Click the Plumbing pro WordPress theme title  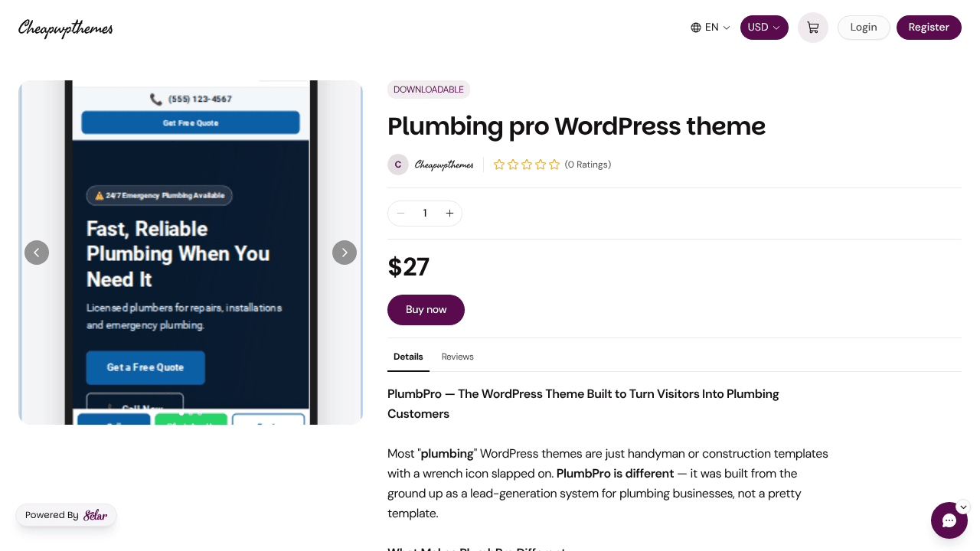click(577, 126)
